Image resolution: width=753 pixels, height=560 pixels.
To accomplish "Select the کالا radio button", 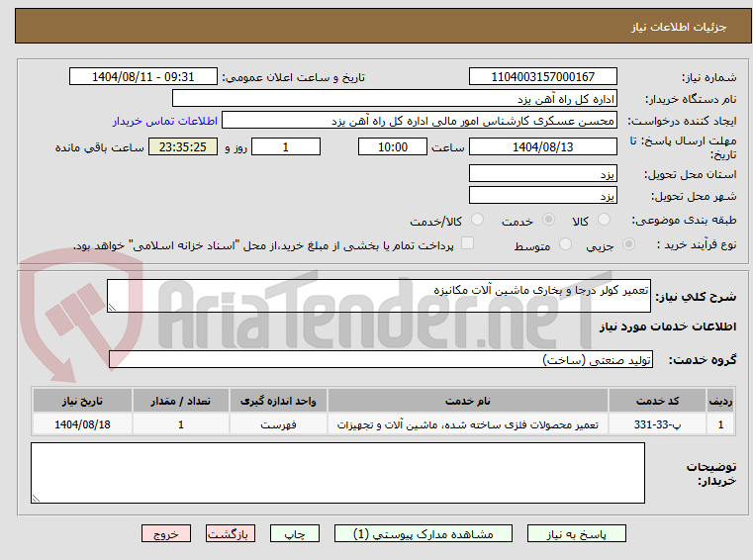I will [604, 220].
